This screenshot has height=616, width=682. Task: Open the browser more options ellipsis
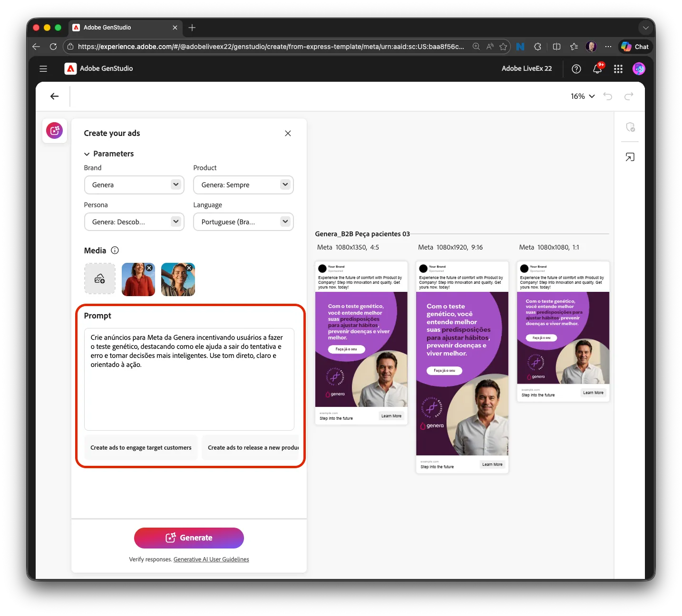(x=608, y=47)
